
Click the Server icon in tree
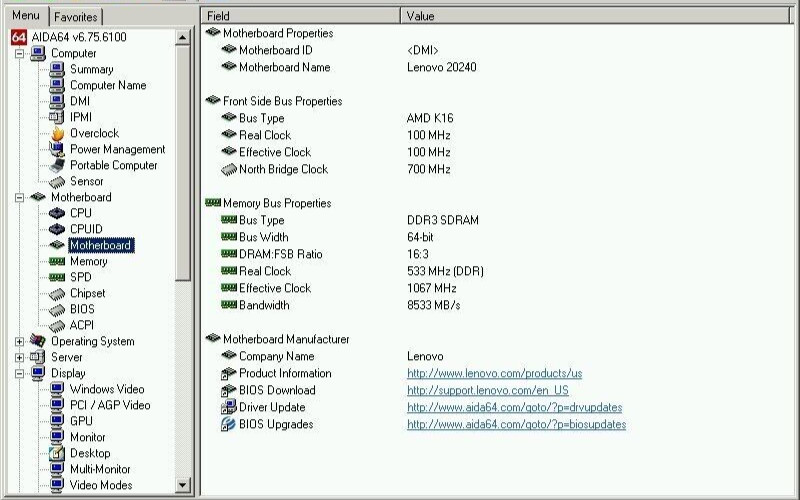[x=38, y=357]
